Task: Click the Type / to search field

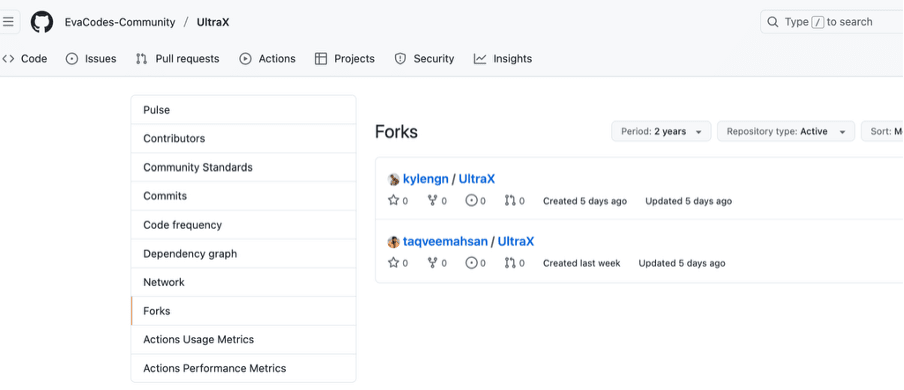Action: pos(832,22)
